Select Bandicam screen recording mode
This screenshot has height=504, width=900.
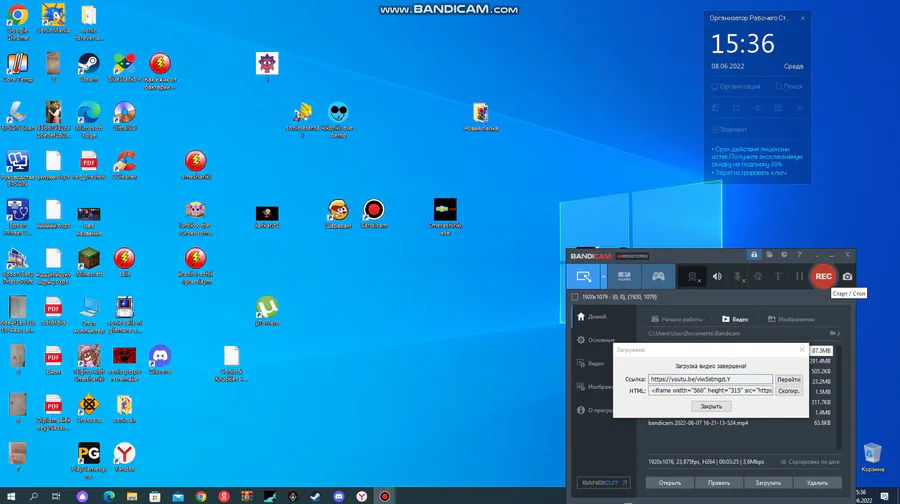pyautogui.click(x=583, y=277)
